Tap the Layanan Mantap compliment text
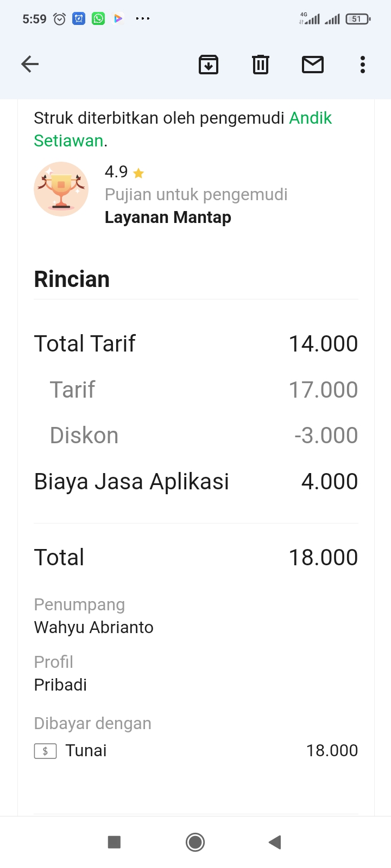This screenshot has height=868, width=391. coord(168,218)
